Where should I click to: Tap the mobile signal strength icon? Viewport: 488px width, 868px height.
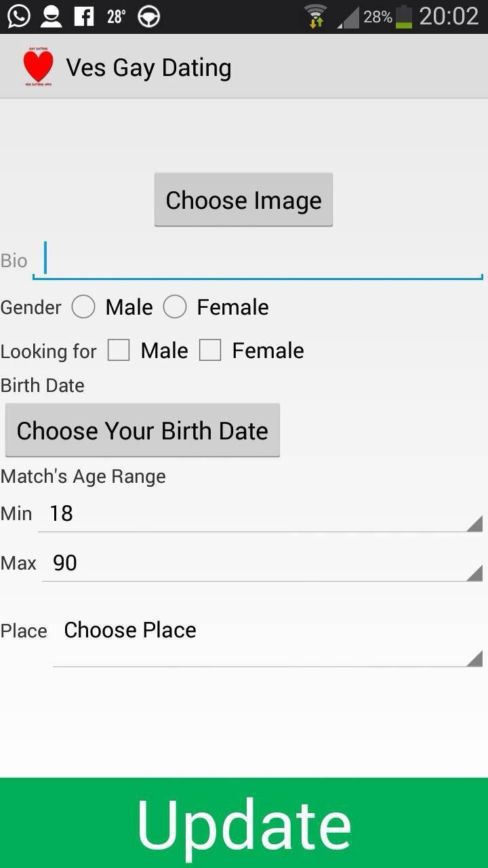[348, 18]
